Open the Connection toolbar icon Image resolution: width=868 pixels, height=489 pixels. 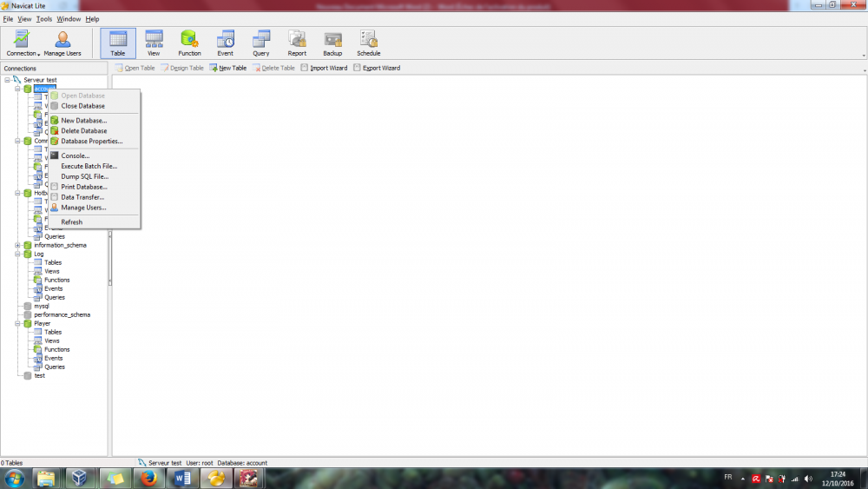click(x=23, y=43)
